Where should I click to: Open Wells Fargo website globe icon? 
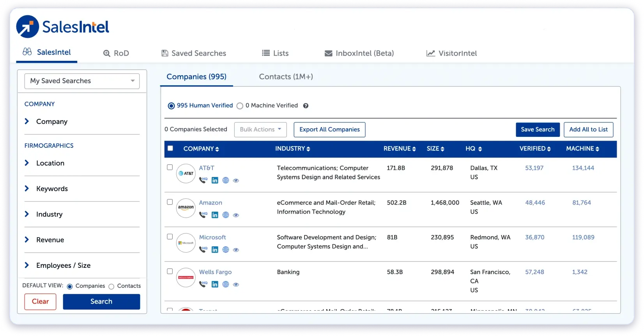click(226, 284)
